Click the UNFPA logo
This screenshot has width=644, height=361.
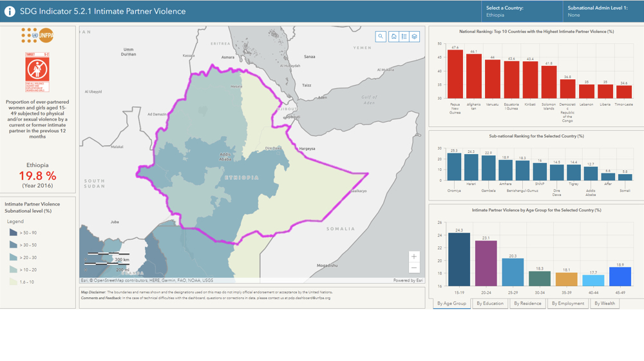[x=37, y=35]
